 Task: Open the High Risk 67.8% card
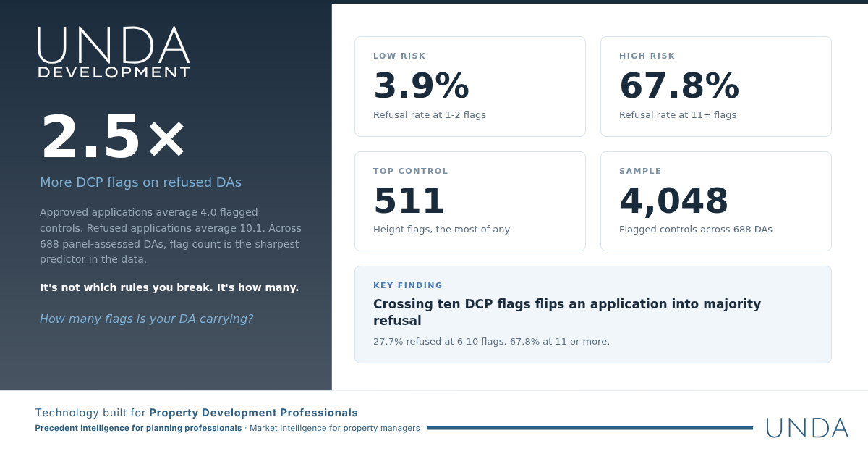pos(716,86)
